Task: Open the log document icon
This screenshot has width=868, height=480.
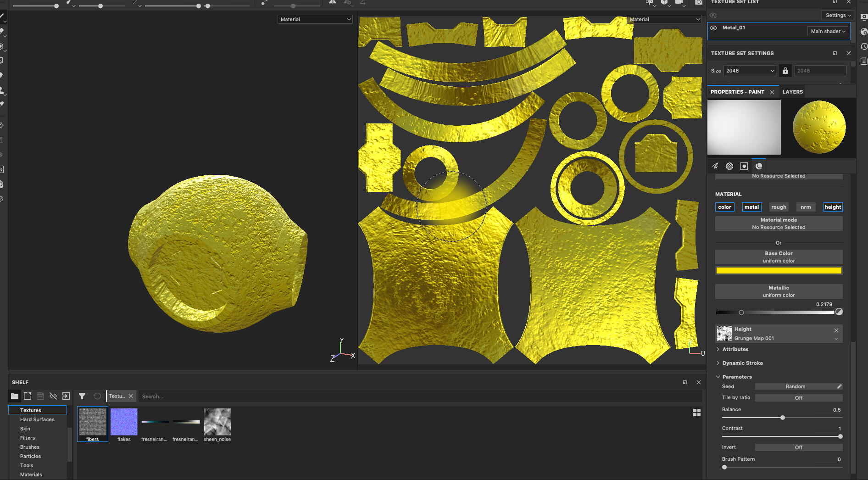Action: [x=864, y=61]
